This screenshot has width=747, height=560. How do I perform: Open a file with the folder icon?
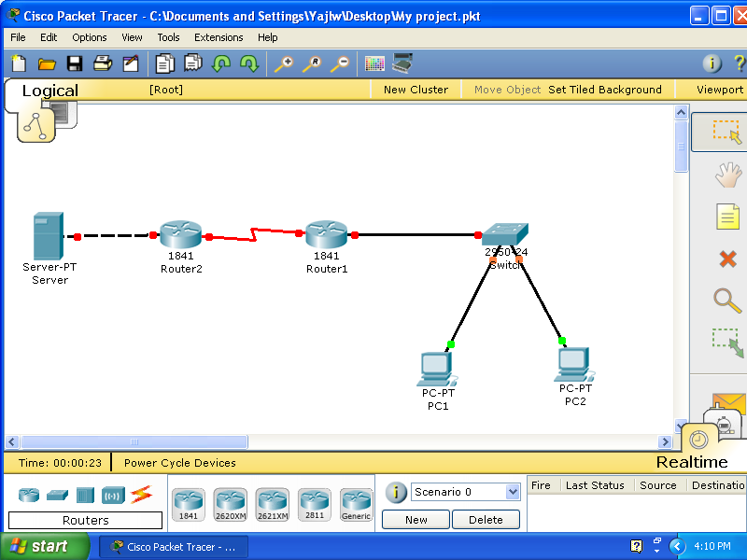tap(47, 63)
